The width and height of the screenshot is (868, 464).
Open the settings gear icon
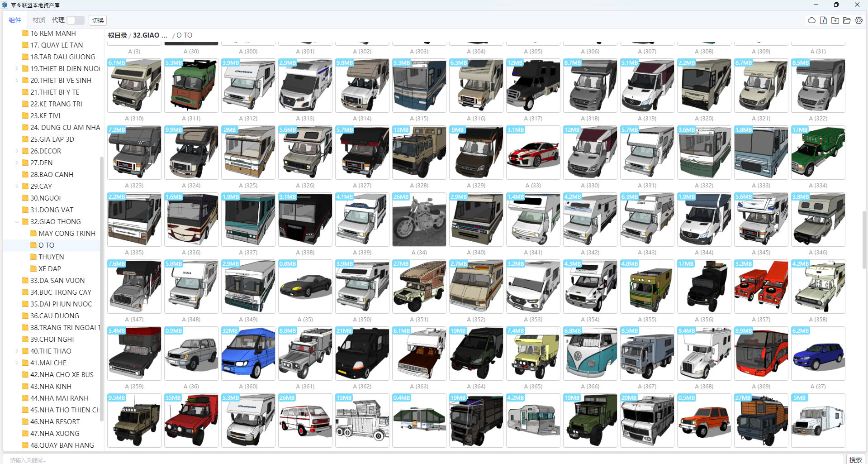coord(859,20)
